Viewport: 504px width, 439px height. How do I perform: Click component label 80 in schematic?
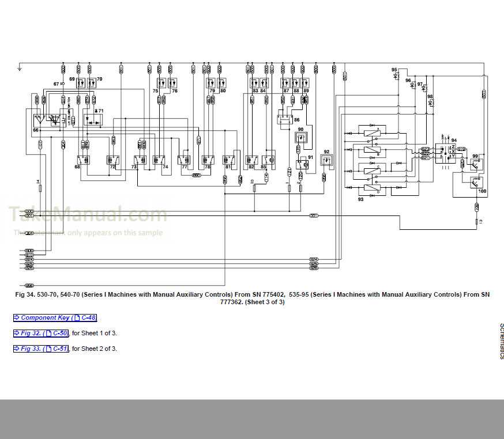tap(223, 91)
